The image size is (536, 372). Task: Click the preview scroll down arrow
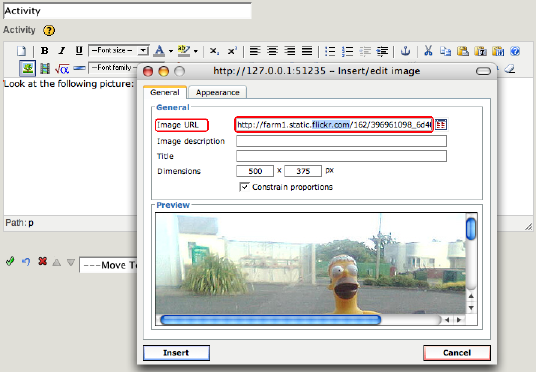471,308
